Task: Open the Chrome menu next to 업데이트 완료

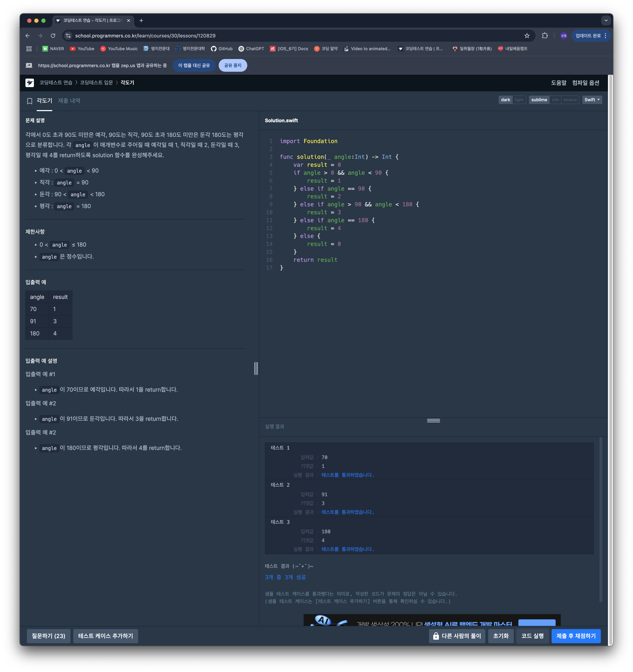Action: pos(605,36)
